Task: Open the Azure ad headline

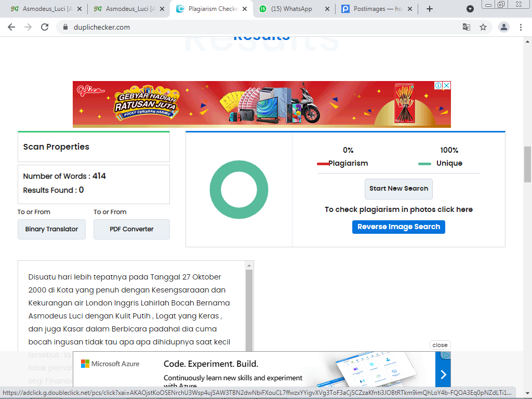Action: point(211,364)
